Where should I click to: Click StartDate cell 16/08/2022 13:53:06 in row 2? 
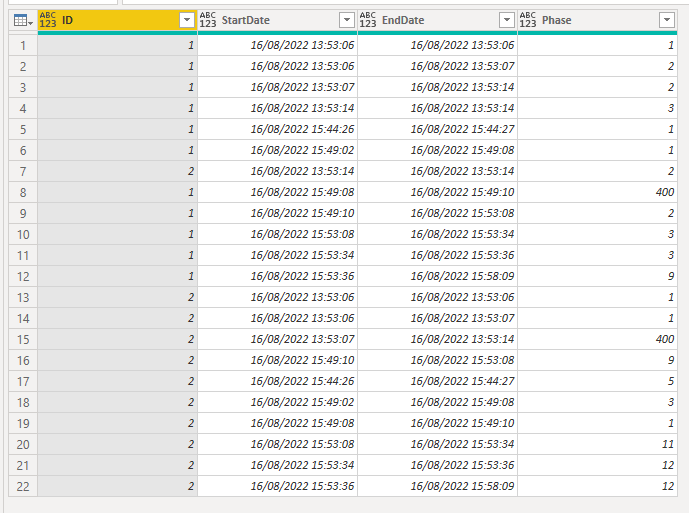[278, 66]
